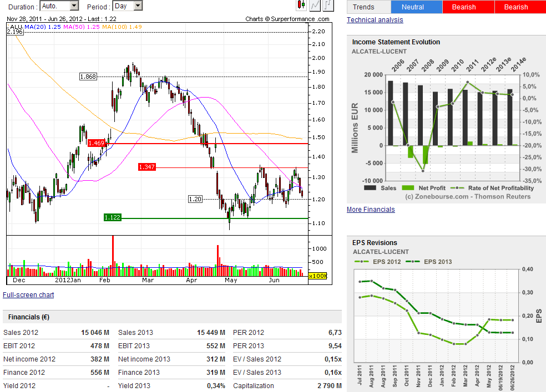Click the Jun month label on chart axis
The width and height of the screenshot is (546, 392).
pos(274,280)
